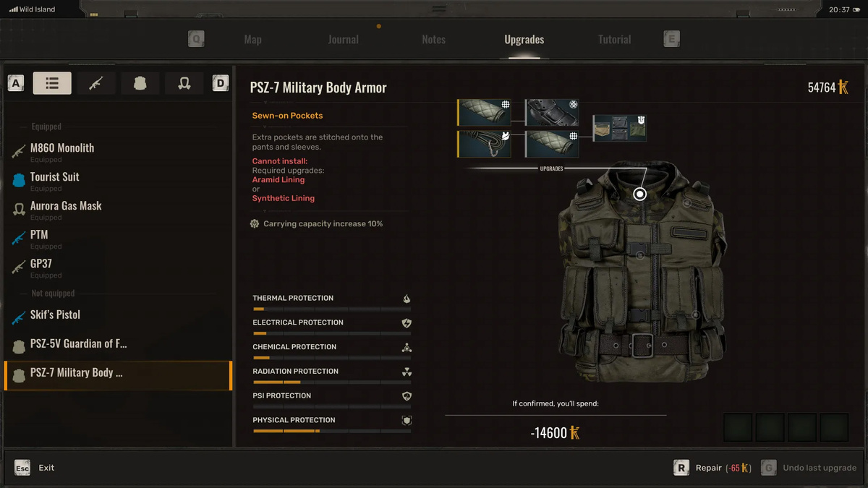Open the Journal tab
Screen dimensions: 868x488
point(343,40)
